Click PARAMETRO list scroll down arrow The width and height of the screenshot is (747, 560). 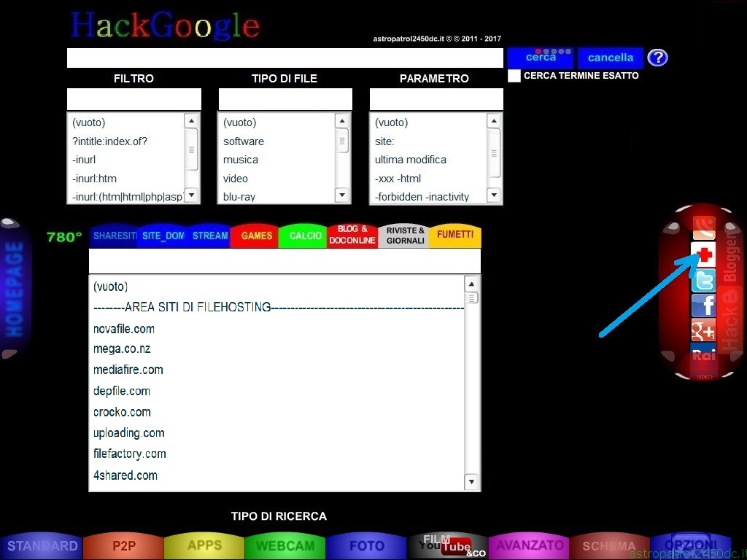click(x=494, y=195)
